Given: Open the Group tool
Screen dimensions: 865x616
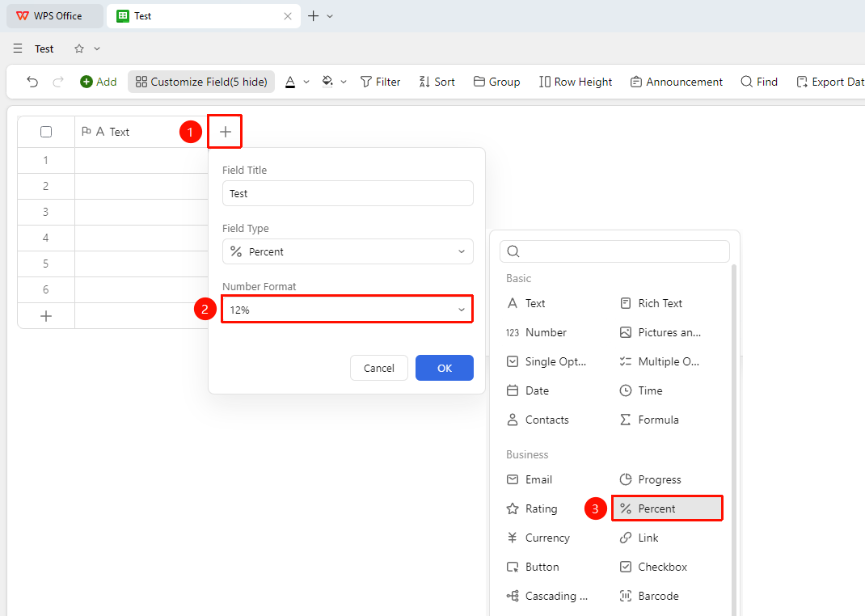Looking at the screenshot, I should 496,82.
